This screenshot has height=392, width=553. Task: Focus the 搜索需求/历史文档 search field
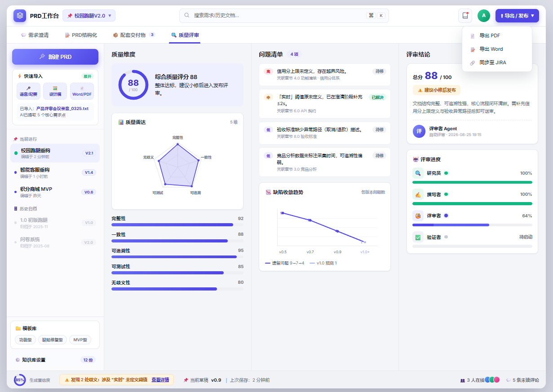pyautogui.click(x=284, y=16)
